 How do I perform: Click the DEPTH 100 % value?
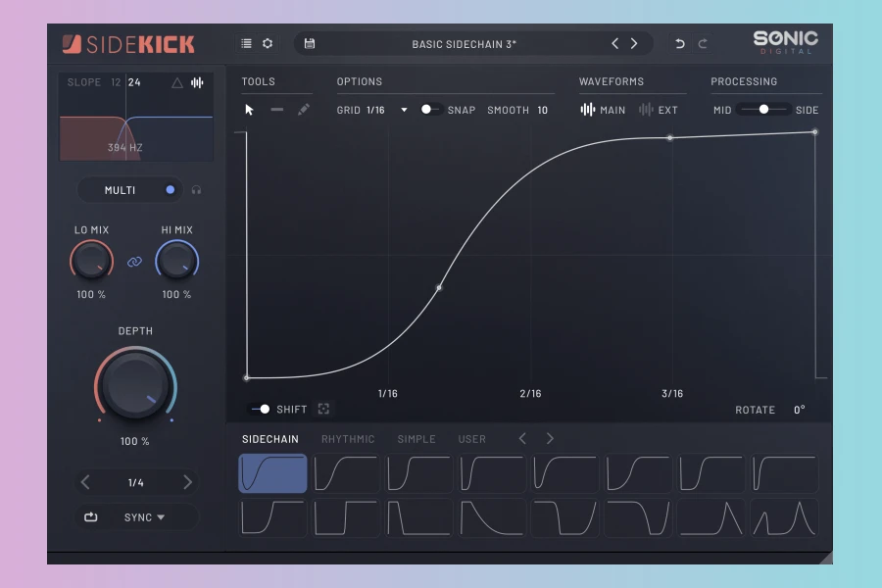135,442
